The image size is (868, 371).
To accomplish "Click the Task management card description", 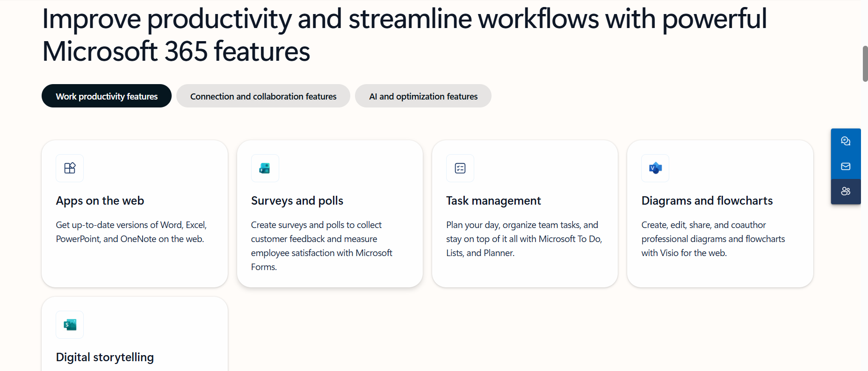I will click(524, 239).
